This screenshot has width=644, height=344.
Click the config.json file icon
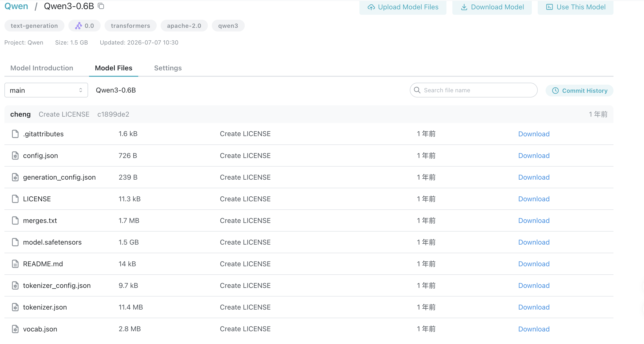(15, 156)
